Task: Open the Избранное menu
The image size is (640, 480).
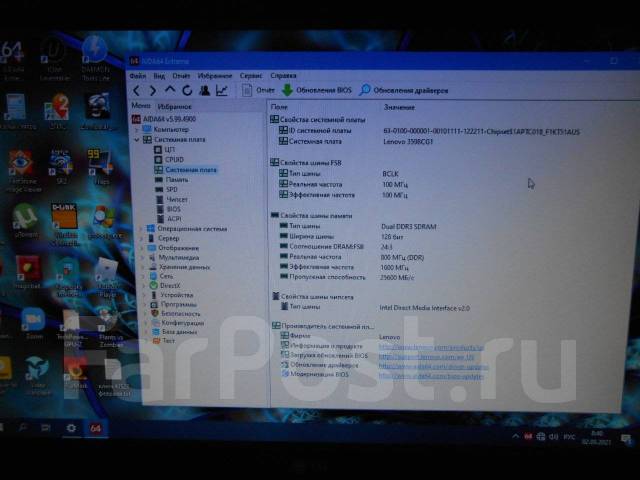Action: tap(215, 76)
